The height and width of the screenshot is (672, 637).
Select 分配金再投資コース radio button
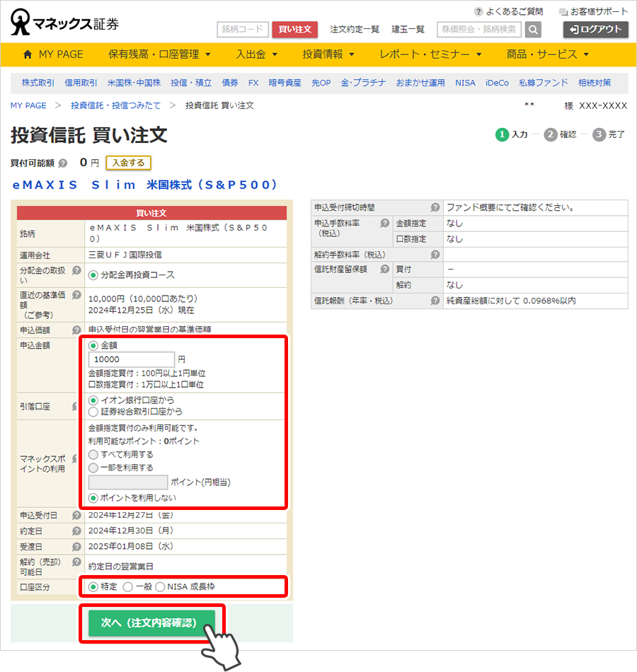(93, 275)
